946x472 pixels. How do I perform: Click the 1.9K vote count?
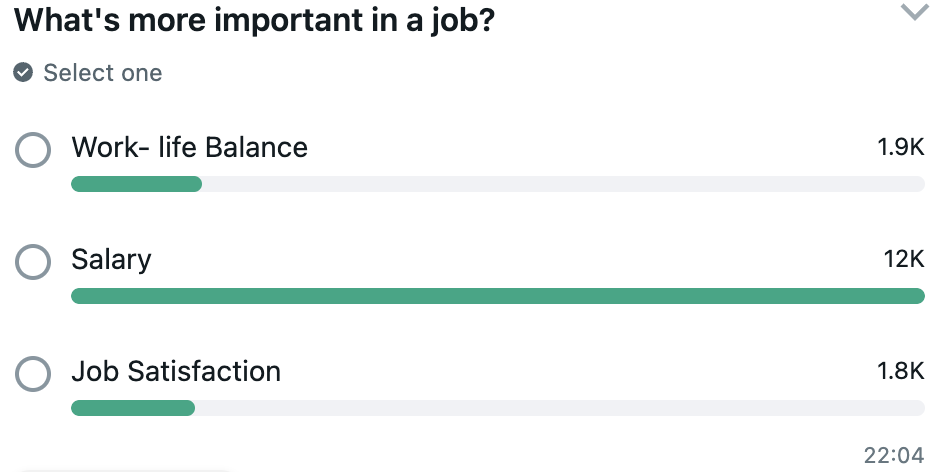(x=900, y=148)
